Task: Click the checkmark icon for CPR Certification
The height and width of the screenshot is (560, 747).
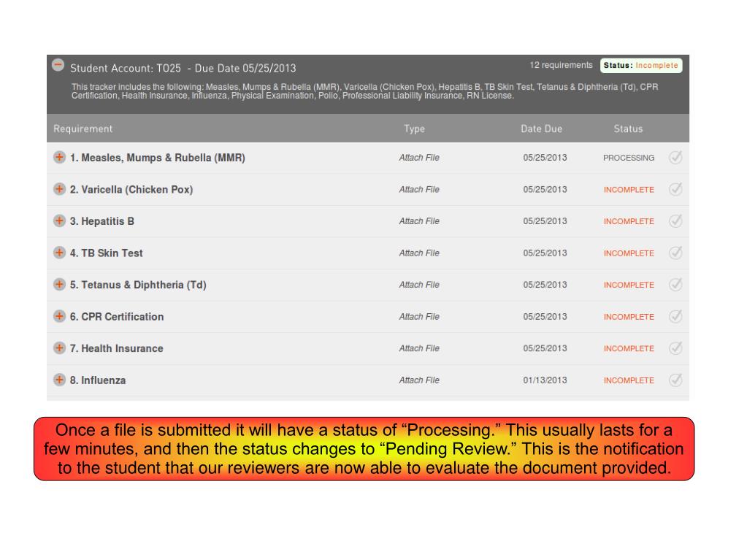Action: 675,316
